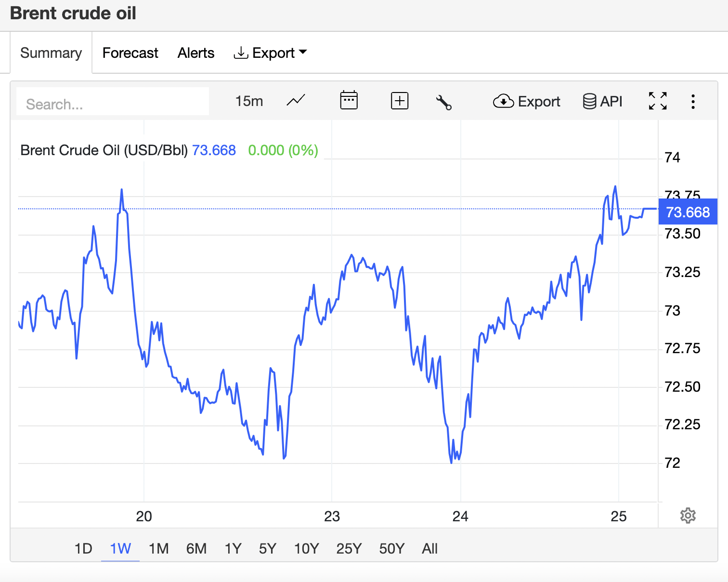Open the line chart type selector icon

tap(296, 101)
